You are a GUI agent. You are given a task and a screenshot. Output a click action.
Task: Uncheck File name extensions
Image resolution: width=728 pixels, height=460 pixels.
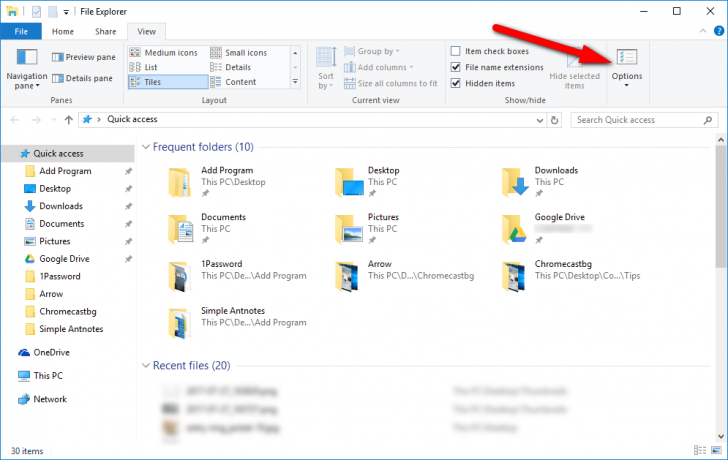[455, 67]
